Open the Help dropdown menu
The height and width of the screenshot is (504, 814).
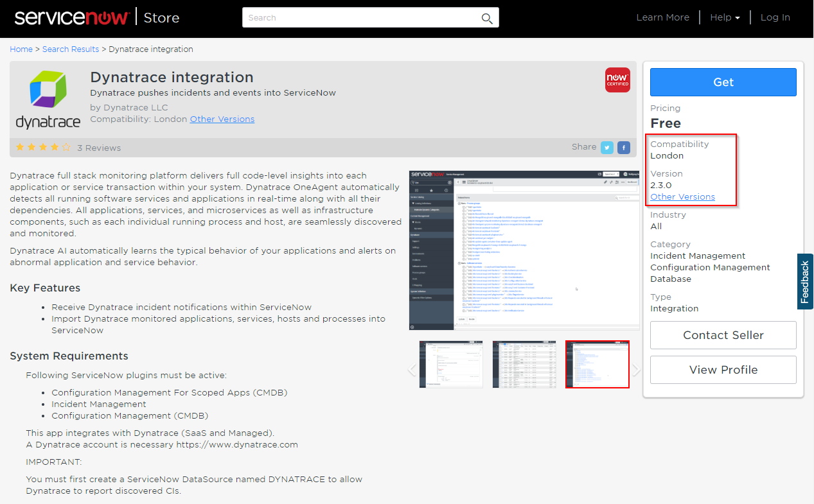[725, 17]
